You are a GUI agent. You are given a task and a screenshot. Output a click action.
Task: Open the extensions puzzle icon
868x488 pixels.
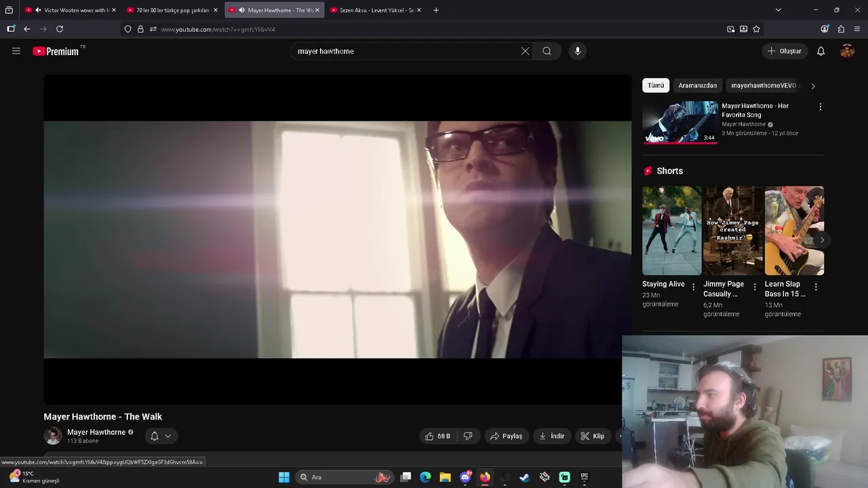click(x=841, y=29)
